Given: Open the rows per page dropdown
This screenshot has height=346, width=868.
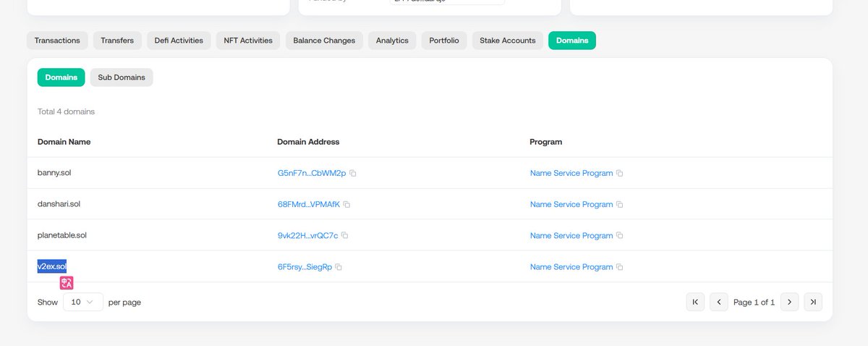Looking at the screenshot, I should point(83,302).
